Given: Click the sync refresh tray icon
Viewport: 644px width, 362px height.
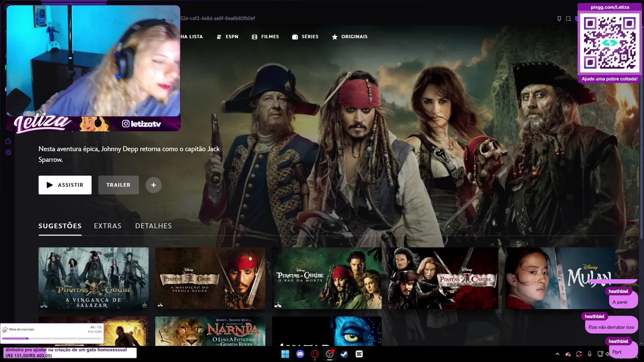Looking at the screenshot, I should pyautogui.click(x=579, y=354).
